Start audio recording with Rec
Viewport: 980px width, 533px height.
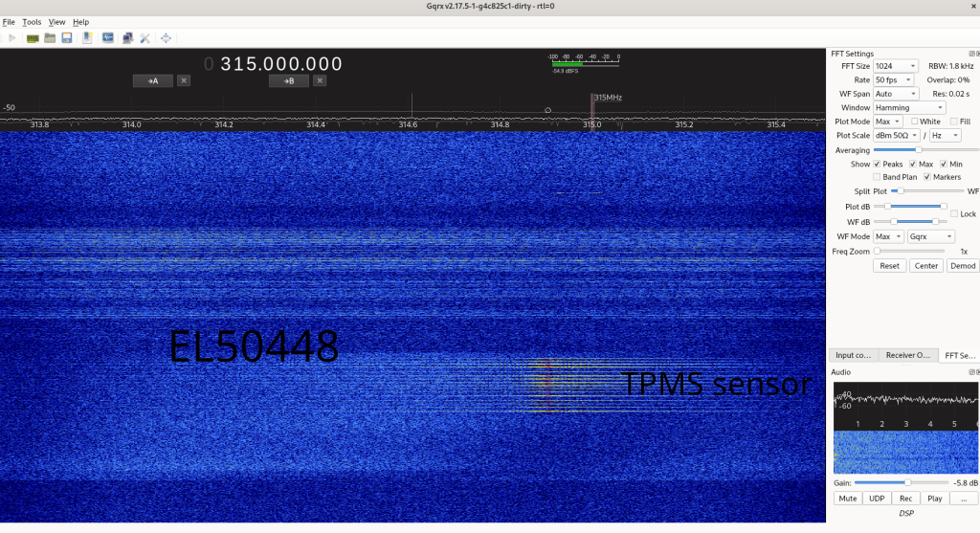[905, 498]
